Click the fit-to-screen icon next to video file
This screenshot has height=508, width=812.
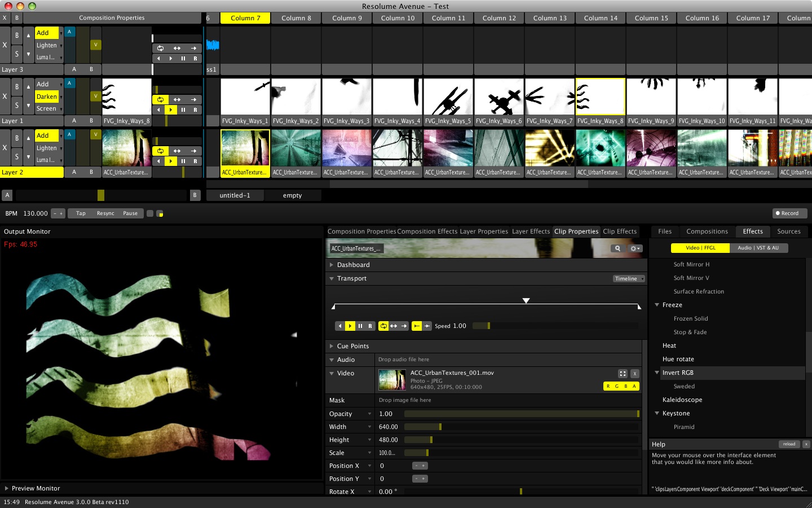coord(623,374)
